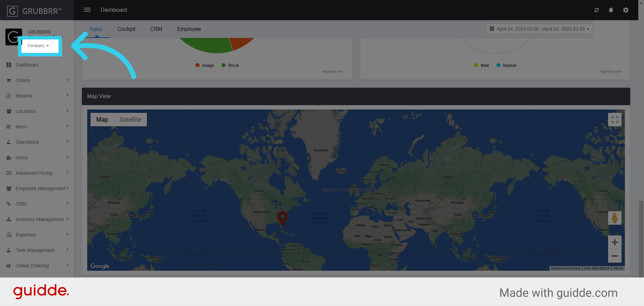
Task: Click the Reports document icon
Action: coord(9,96)
